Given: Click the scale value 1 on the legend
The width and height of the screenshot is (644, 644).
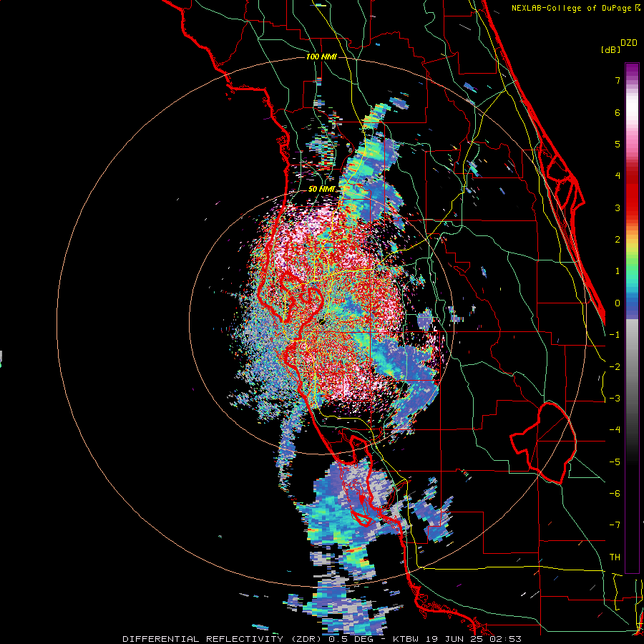Looking at the screenshot, I should click(618, 271).
